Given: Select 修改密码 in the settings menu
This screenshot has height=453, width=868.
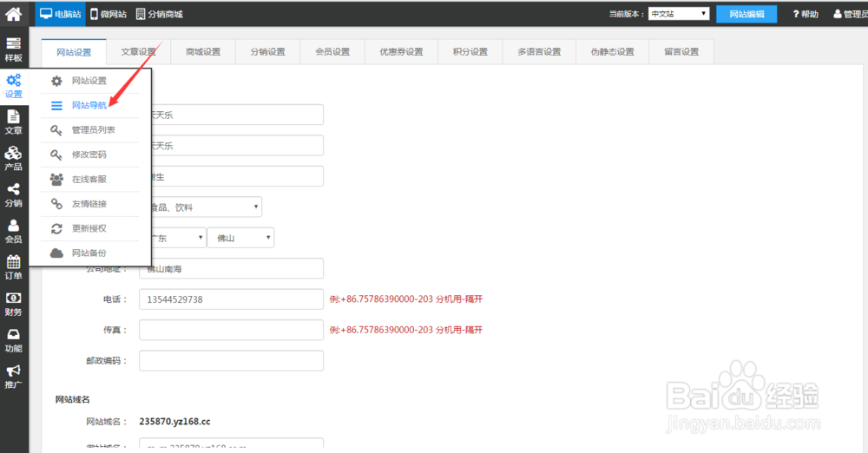Looking at the screenshot, I should [x=89, y=154].
